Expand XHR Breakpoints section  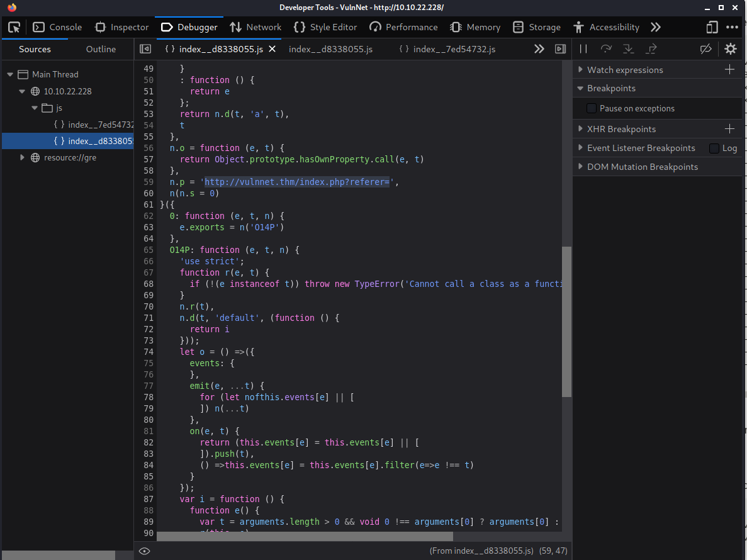pos(580,128)
